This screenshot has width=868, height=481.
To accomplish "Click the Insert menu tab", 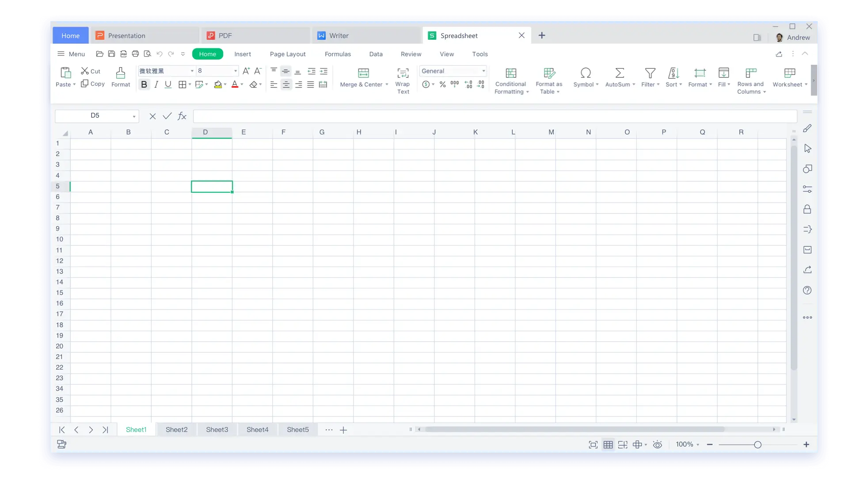I will [x=242, y=54].
